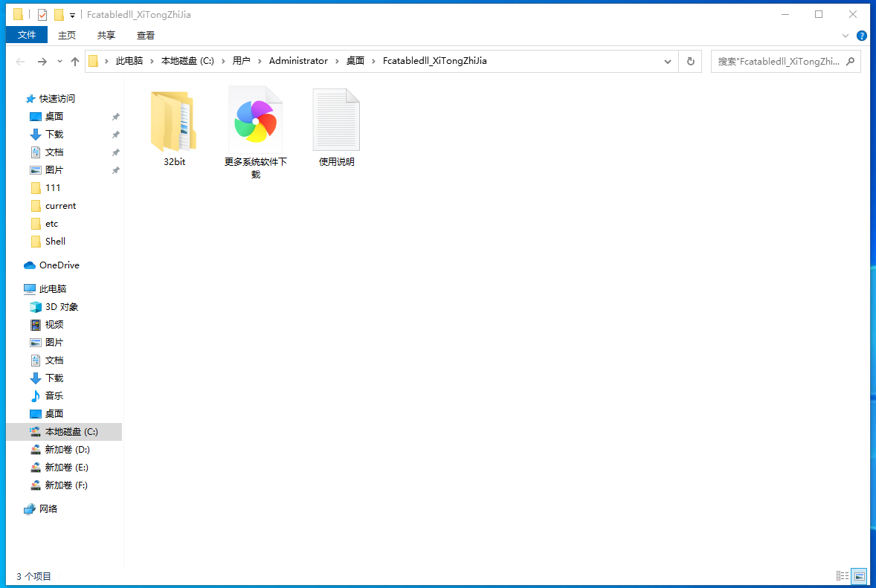Open quick access toolbar customize dropdown
This screenshot has width=876, height=588.
72,15
